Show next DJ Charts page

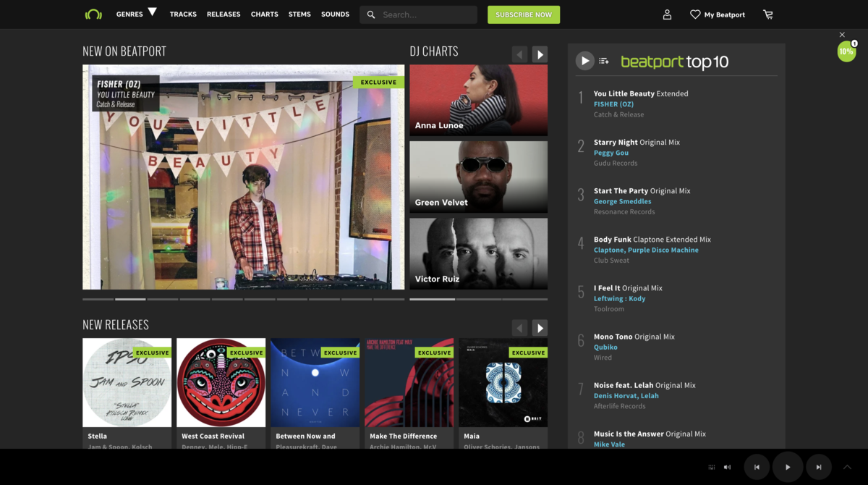click(540, 54)
